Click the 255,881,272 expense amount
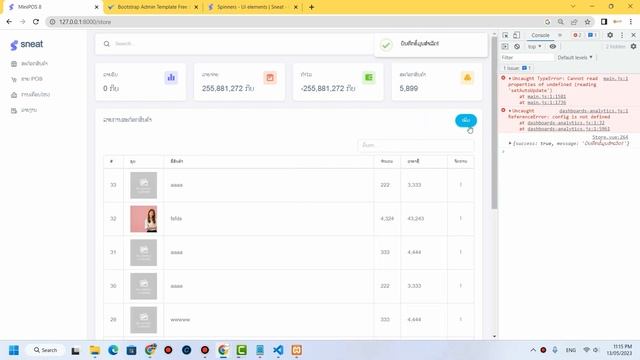640x360 pixels. (x=228, y=89)
